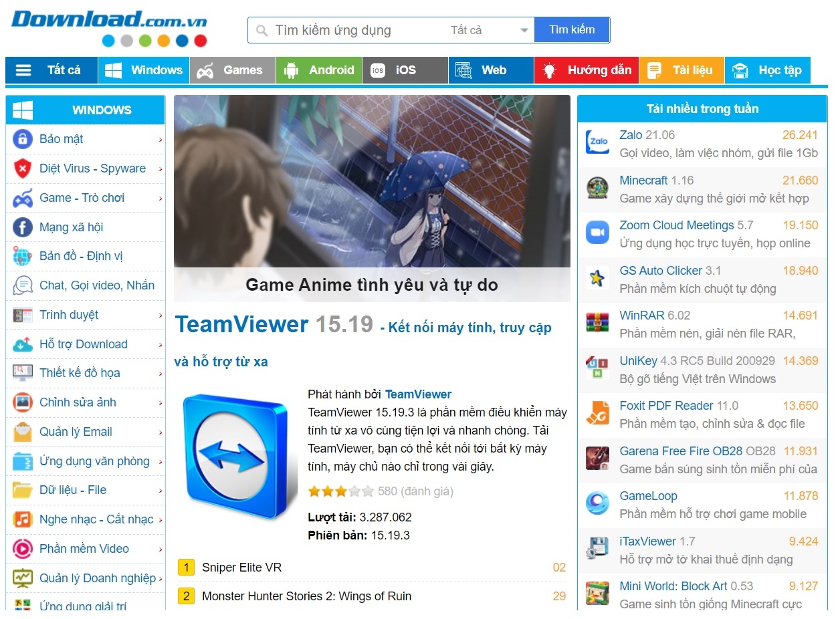The image size is (840, 619).
Task: Click the WinRAR books icon
Action: (x=597, y=323)
